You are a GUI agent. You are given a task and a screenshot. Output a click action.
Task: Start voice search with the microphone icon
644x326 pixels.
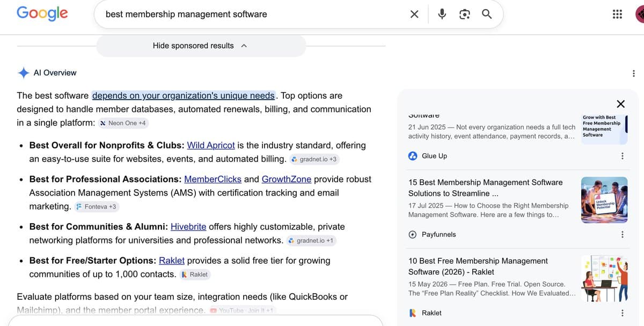442,14
